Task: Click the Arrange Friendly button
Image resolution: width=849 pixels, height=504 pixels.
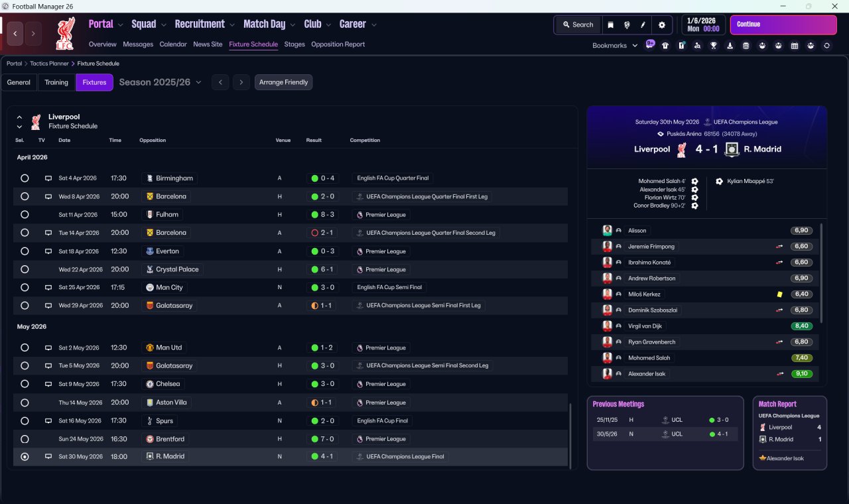Action: 283,82
